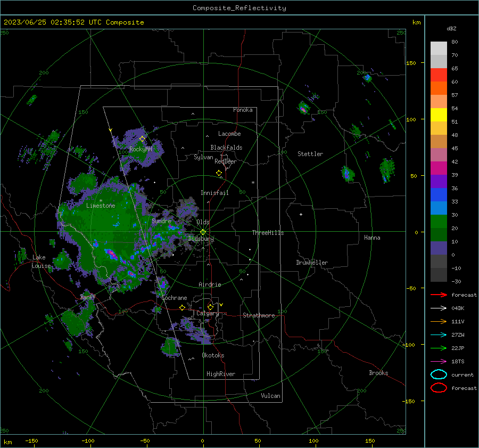This screenshot has width=479, height=448.
Task: Click the yellow diamond marker near RockyMH
Action: (142, 139)
